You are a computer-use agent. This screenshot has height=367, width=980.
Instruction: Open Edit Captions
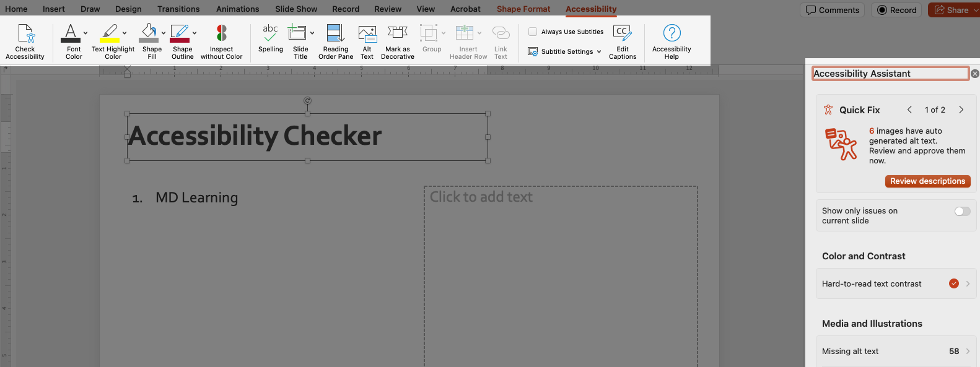[x=622, y=34]
